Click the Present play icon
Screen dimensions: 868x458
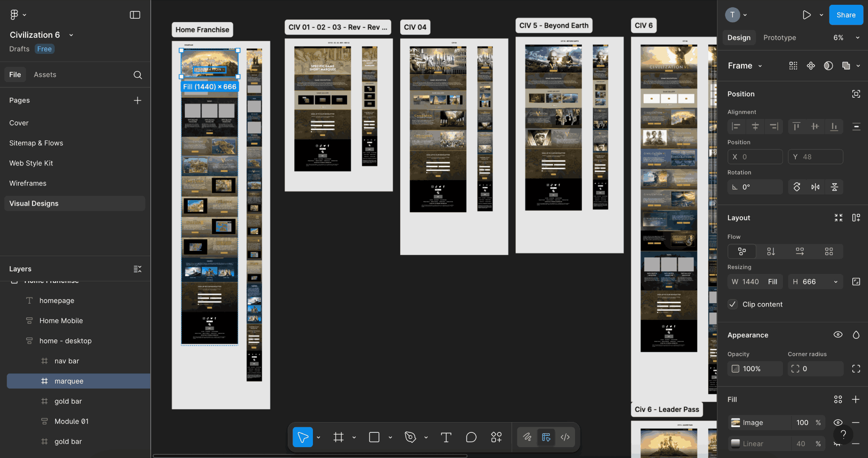point(806,15)
